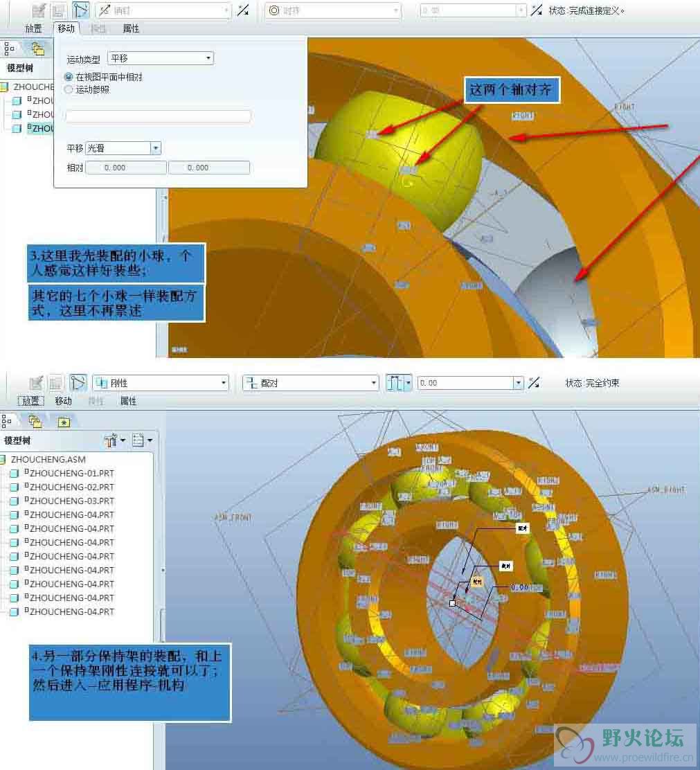Image resolution: width=700 pixels, height=770 pixels.
Task: Toggle the constraint-to-connection icon beside 销钉 dropdown
Action: point(81,10)
